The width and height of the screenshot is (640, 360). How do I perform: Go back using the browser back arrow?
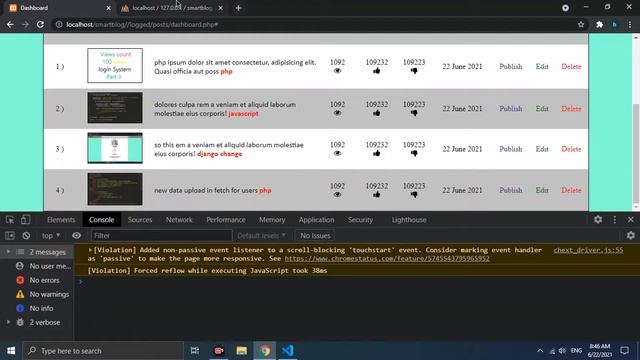click(x=10, y=24)
